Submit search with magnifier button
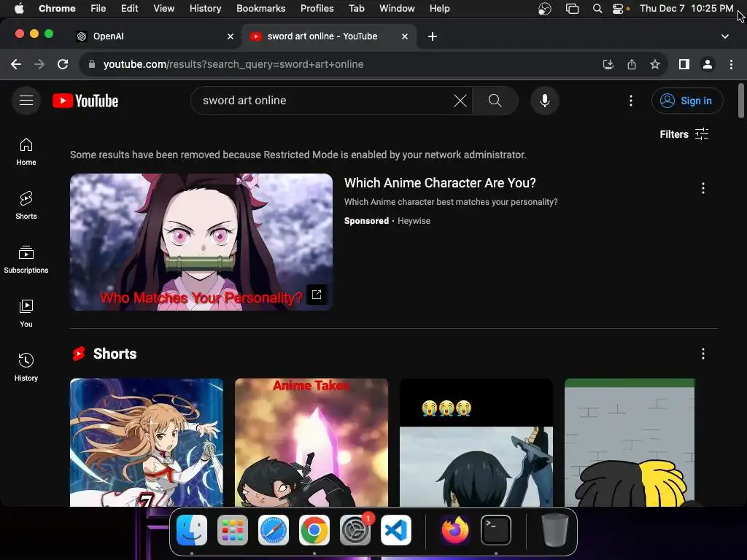747x560 pixels. coord(495,101)
